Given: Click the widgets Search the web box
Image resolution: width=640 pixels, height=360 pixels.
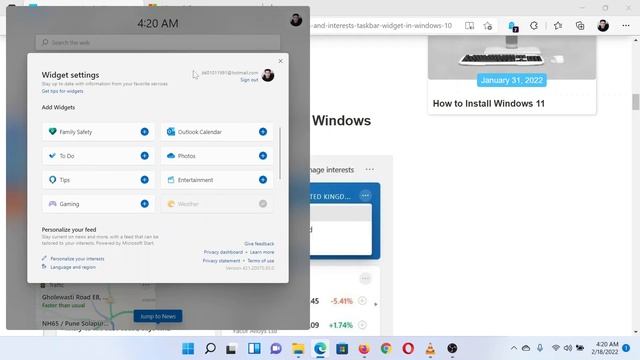Looking at the screenshot, I should tap(158, 42).
